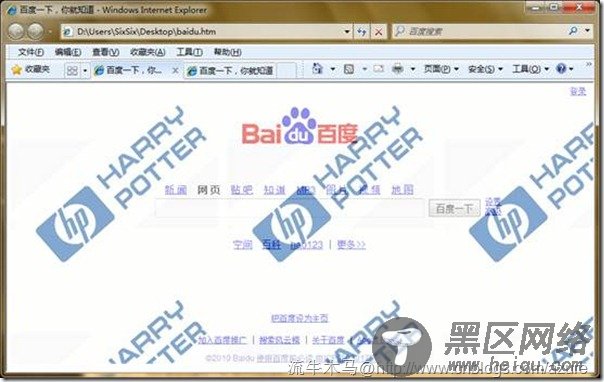Open the About Baidu (关于百度) link
This screenshot has height=382, width=604.
click(x=328, y=340)
